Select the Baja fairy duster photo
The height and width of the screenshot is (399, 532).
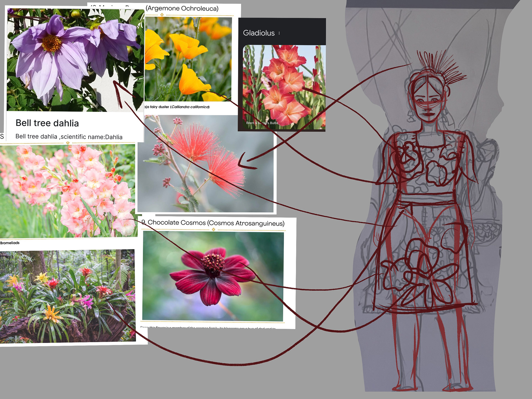(205, 164)
